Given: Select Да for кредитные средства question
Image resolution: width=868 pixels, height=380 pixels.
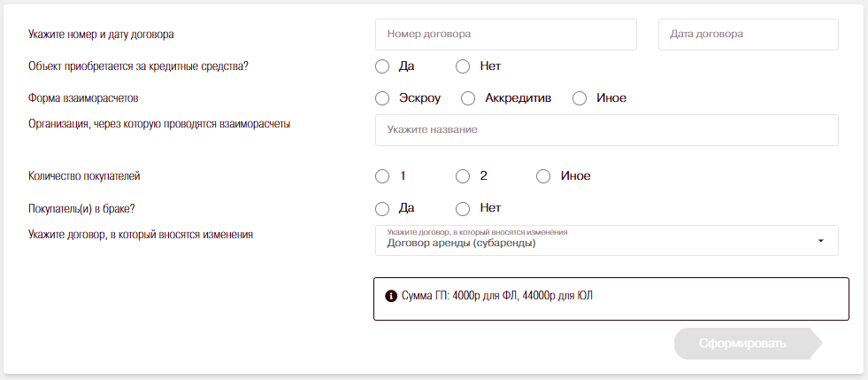Looking at the screenshot, I should [x=382, y=66].
